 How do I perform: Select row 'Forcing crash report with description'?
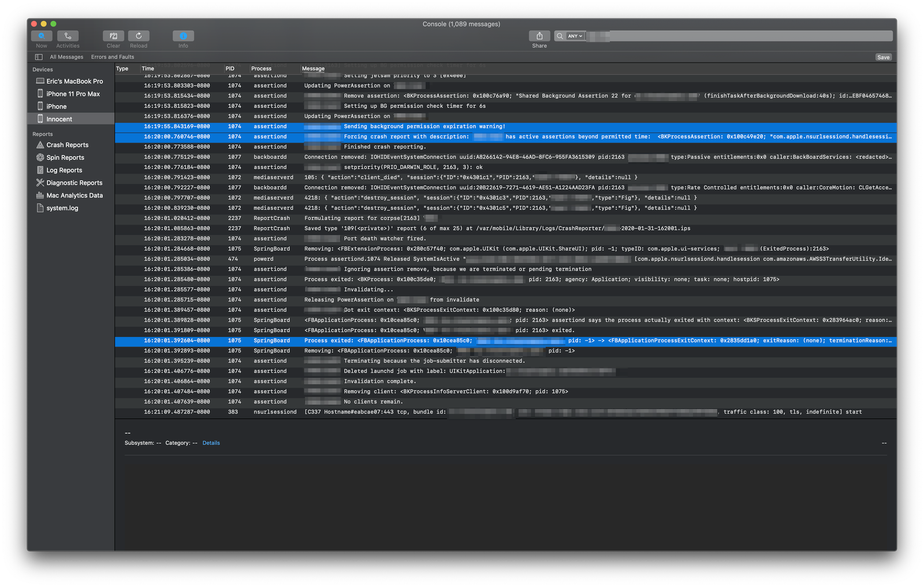(x=505, y=137)
